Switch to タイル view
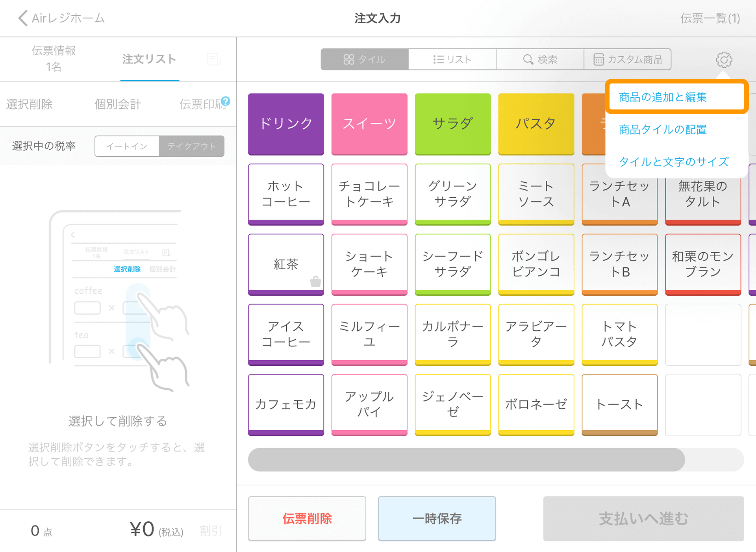Image resolution: width=756 pixels, height=552 pixels. click(x=365, y=59)
